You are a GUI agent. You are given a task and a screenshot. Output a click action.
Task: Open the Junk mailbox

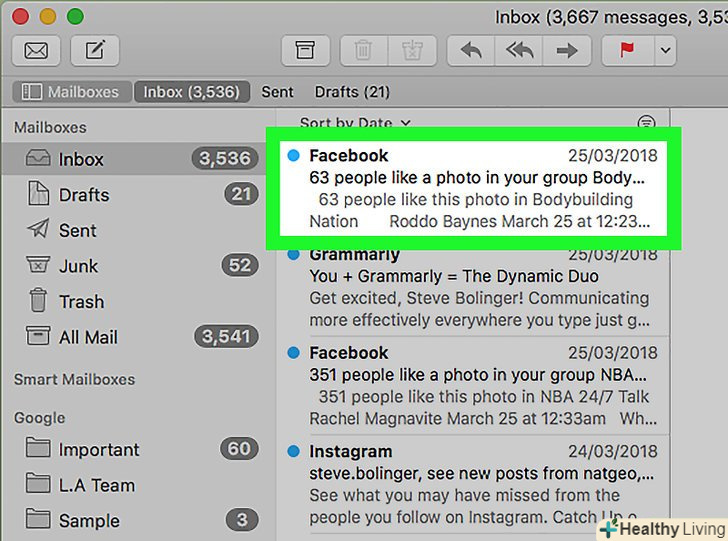[133, 266]
